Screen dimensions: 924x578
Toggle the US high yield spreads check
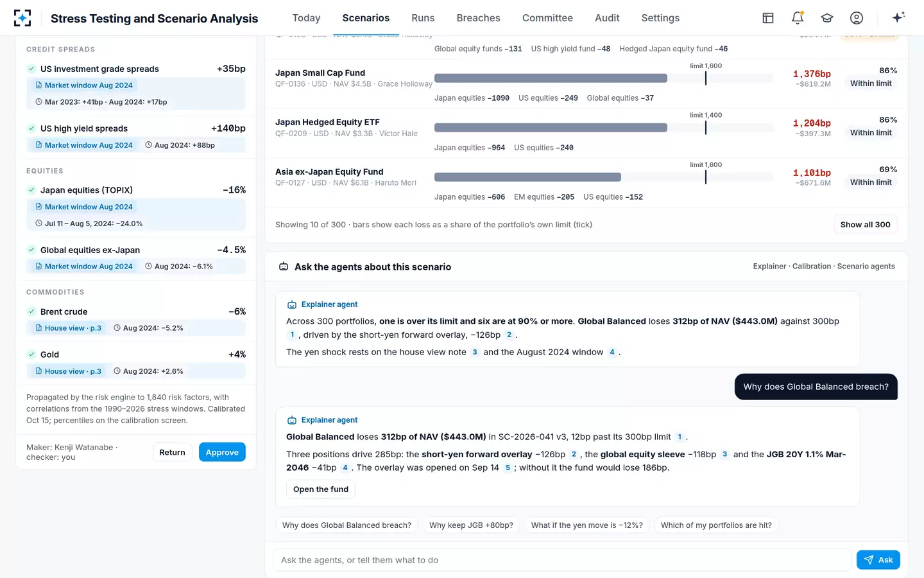(31, 128)
